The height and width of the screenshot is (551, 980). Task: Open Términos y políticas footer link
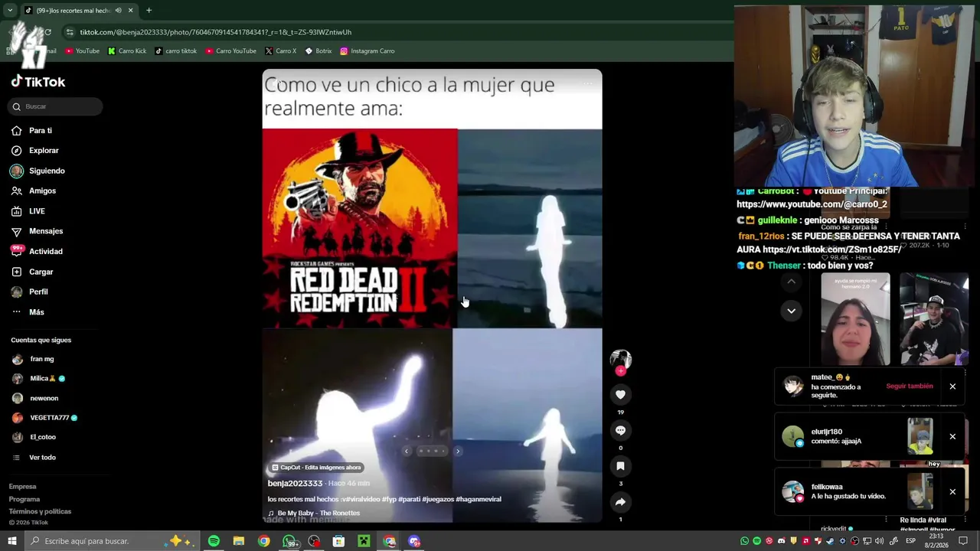pyautogui.click(x=40, y=511)
